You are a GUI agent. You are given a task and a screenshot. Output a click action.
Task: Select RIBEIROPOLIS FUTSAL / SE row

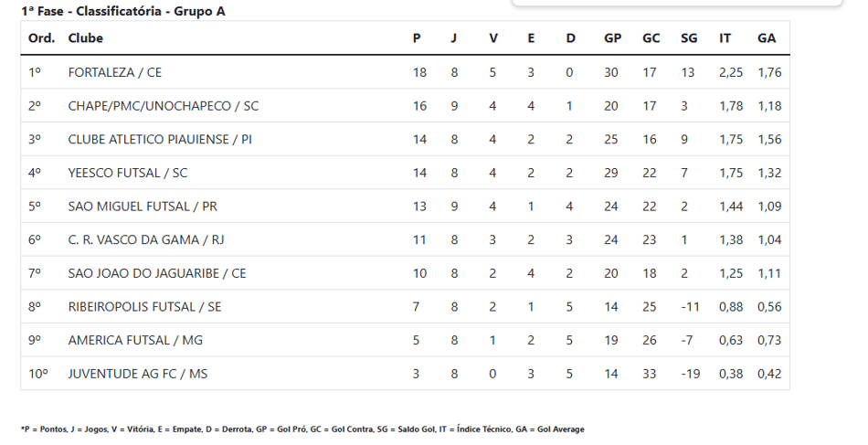tap(405, 307)
